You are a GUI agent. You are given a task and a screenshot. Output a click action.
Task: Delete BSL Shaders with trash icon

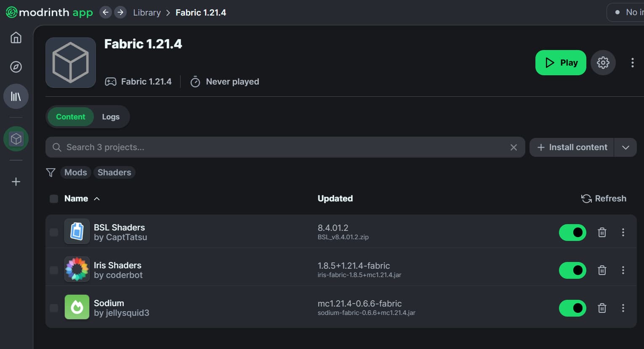(602, 232)
